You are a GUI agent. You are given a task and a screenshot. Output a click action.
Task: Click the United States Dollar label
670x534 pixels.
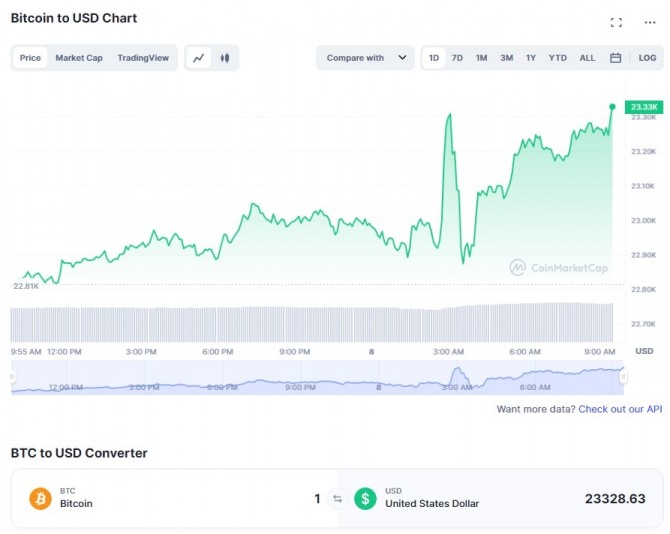pos(432,504)
